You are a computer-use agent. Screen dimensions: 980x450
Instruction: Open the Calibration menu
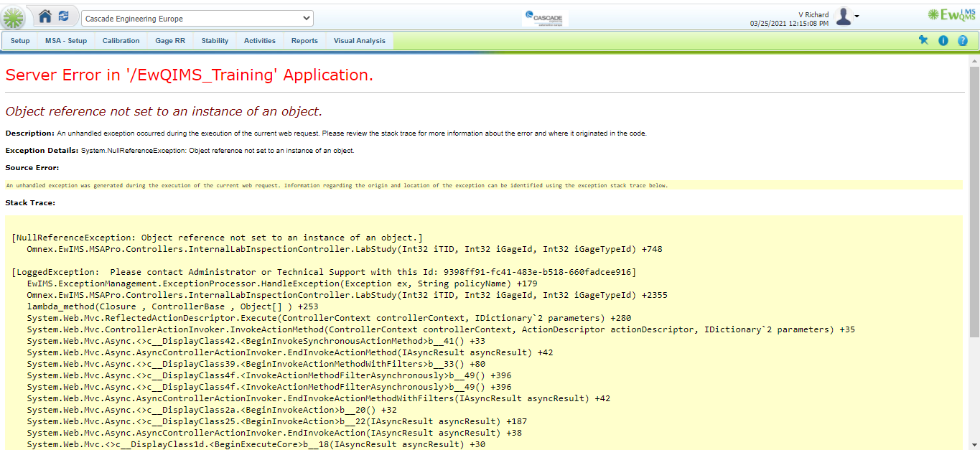[x=121, y=41]
